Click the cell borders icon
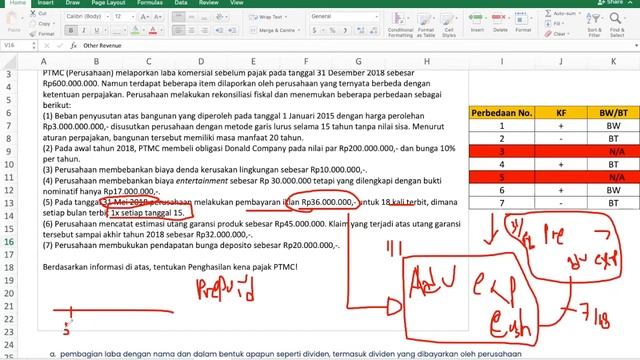Viewport: 640px width, 360px height. (x=117, y=31)
